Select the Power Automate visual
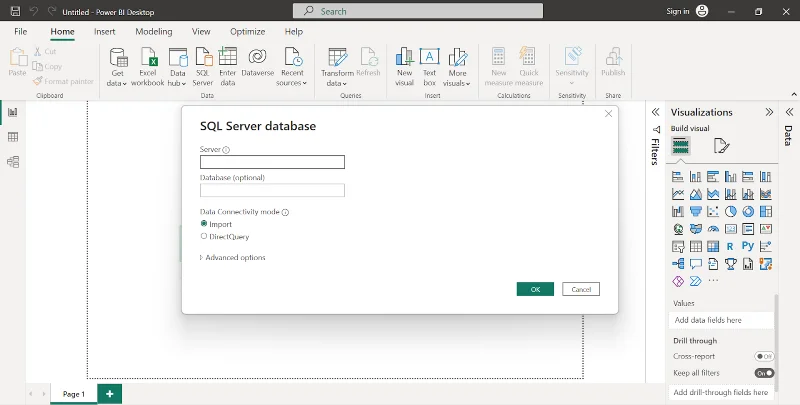800x405 pixels. (695, 281)
